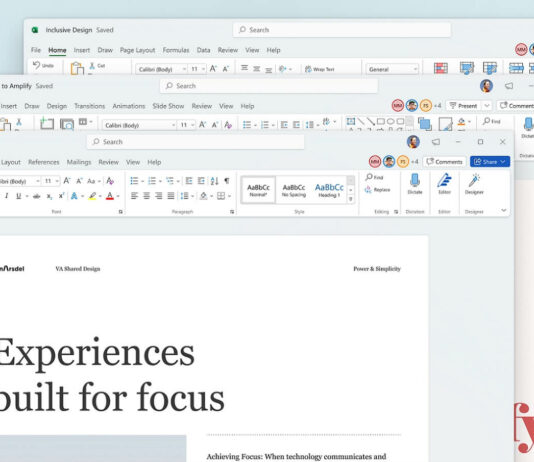Click Find in Word Editing group

click(x=374, y=177)
